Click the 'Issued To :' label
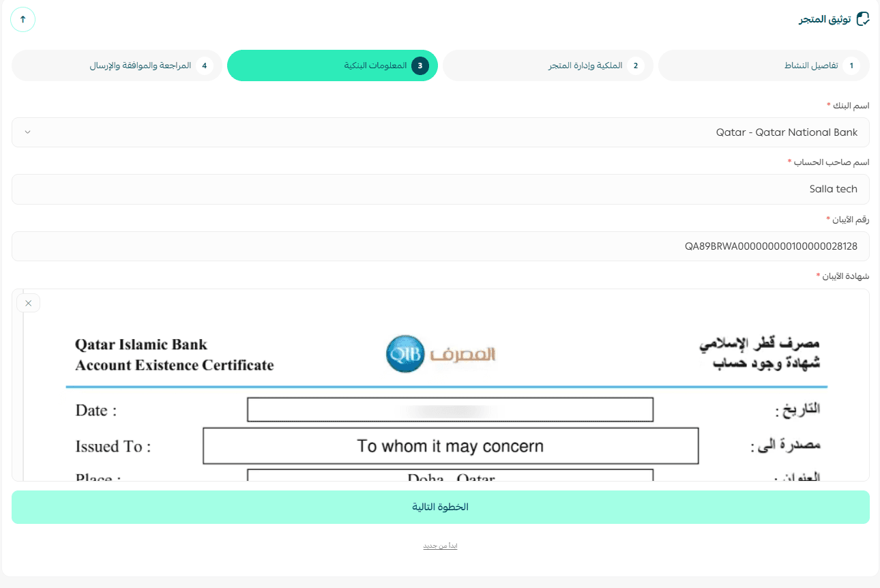Image resolution: width=880 pixels, height=588 pixels. tap(113, 447)
